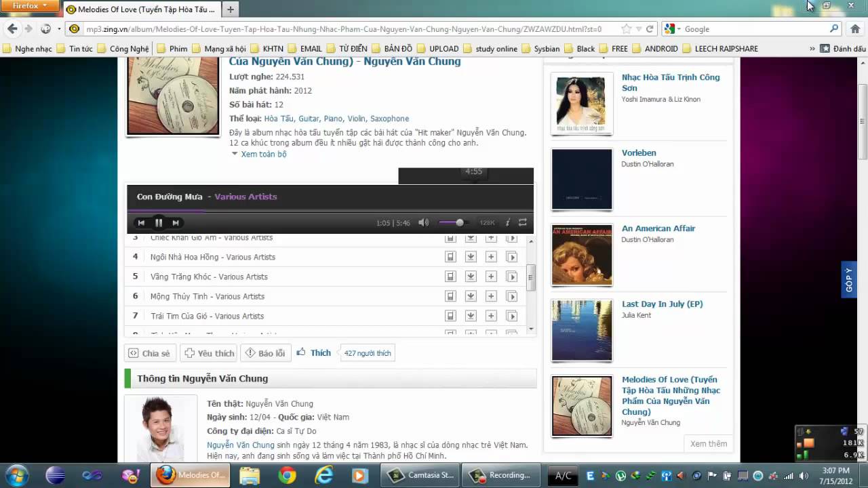
Task: Add Trái Tim Của Gió to a playlist
Action: tap(491, 316)
